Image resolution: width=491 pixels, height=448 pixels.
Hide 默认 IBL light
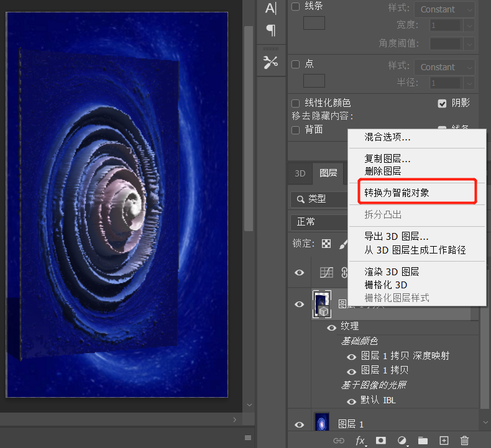352,401
